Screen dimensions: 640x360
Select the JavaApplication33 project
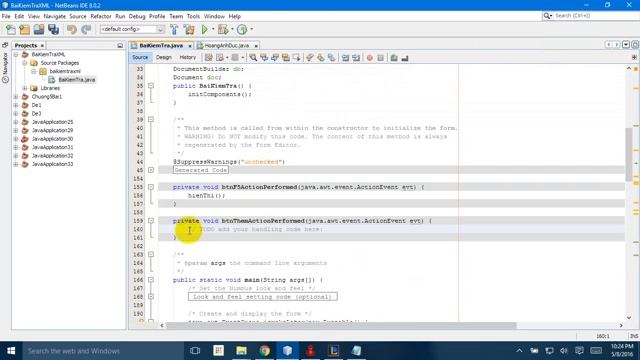52,164
